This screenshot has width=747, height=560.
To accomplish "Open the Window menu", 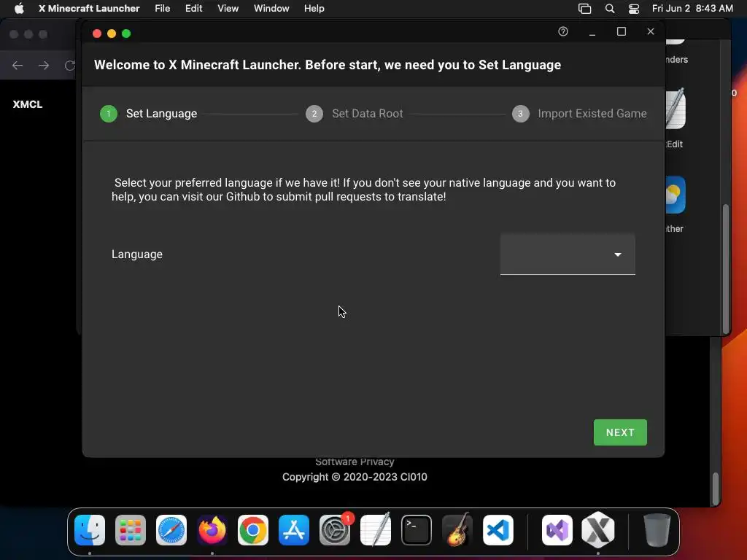I will pos(271,9).
